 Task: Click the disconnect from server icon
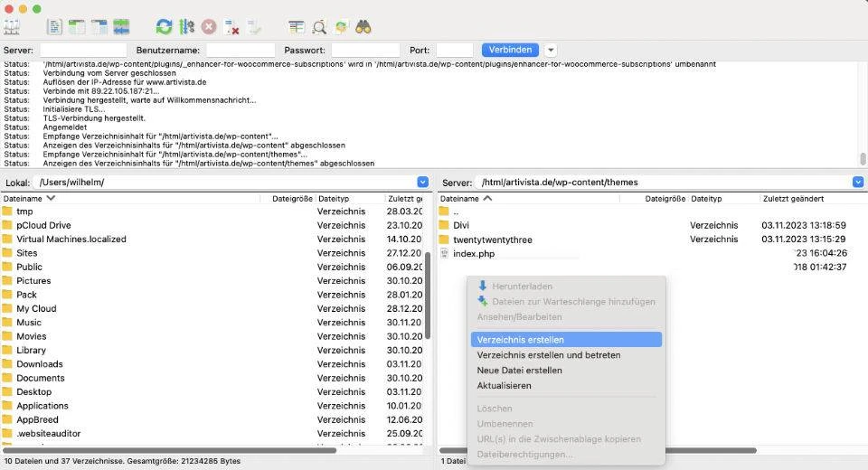(x=231, y=26)
